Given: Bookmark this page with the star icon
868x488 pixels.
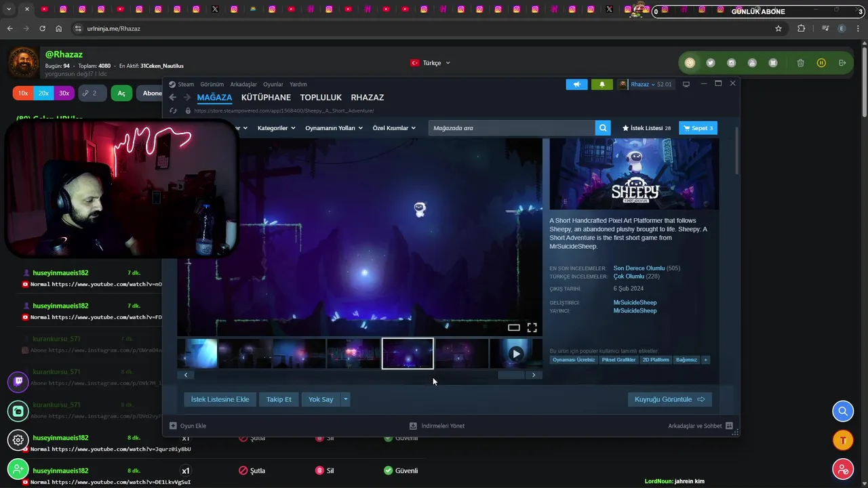Looking at the screenshot, I should tap(778, 28).
